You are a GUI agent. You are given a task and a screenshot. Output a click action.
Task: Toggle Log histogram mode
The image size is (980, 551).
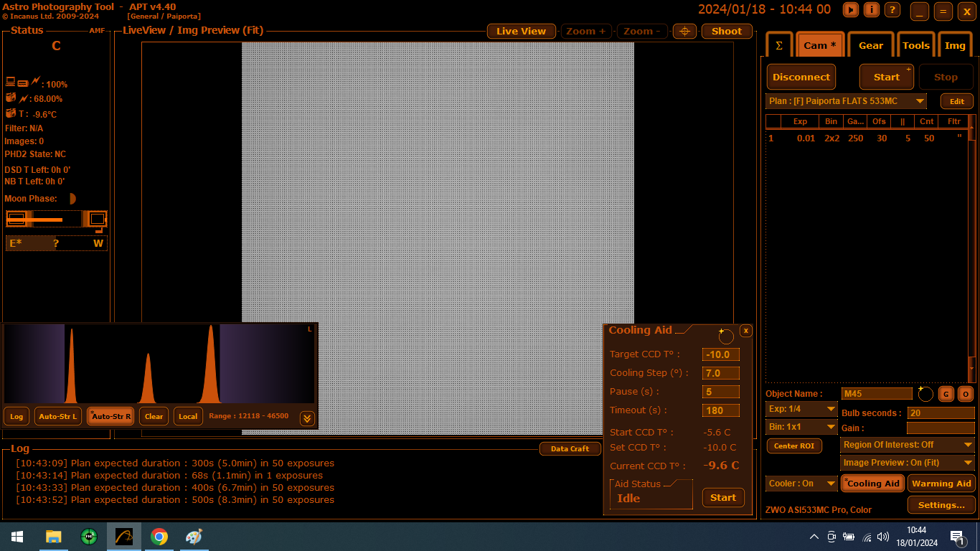[x=17, y=416]
